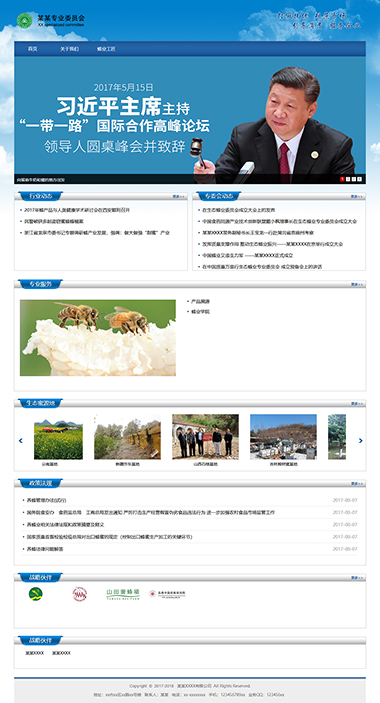The height and width of the screenshot is (703, 380).
Task: Open the 首页 navigation menu item
Action: (33, 49)
